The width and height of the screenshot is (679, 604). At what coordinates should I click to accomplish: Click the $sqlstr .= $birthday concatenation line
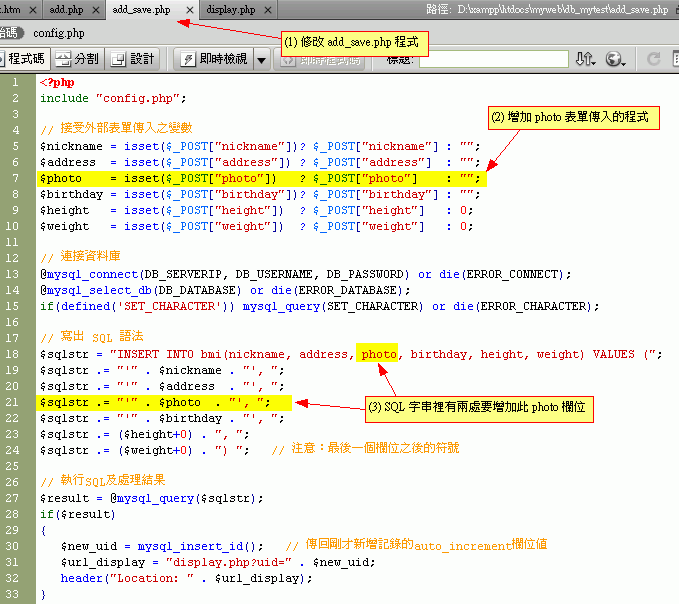162,419
